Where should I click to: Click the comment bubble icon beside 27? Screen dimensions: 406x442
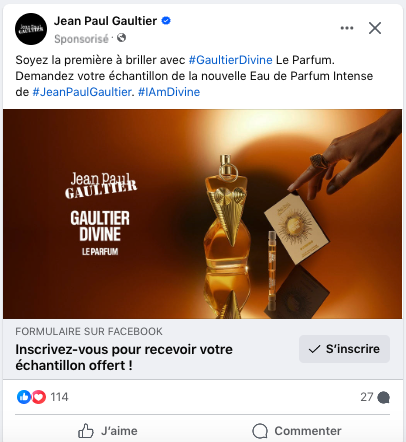383,397
